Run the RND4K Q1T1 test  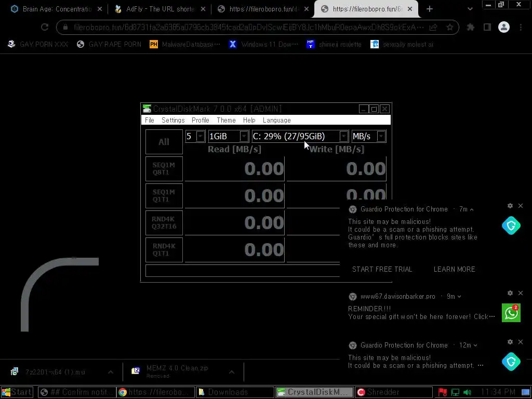click(x=164, y=250)
